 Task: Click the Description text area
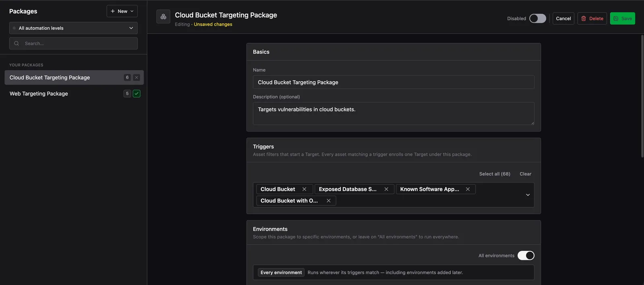pyautogui.click(x=394, y=114)
